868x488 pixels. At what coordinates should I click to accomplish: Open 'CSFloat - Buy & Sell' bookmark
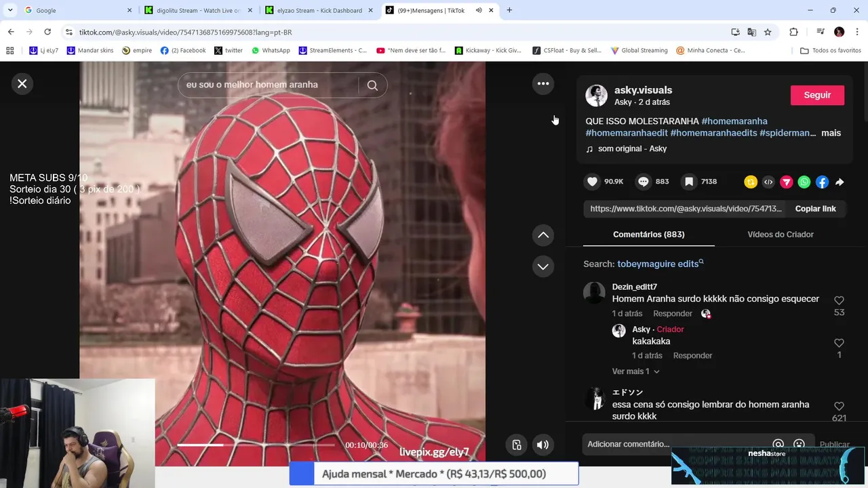pyautogui.click(x=567, y=50)
